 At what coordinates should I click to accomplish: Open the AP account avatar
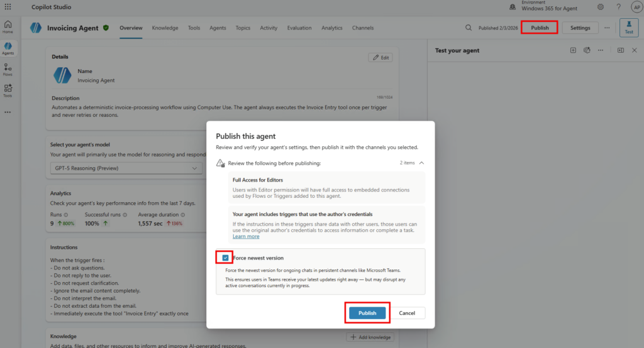[635, 7]
